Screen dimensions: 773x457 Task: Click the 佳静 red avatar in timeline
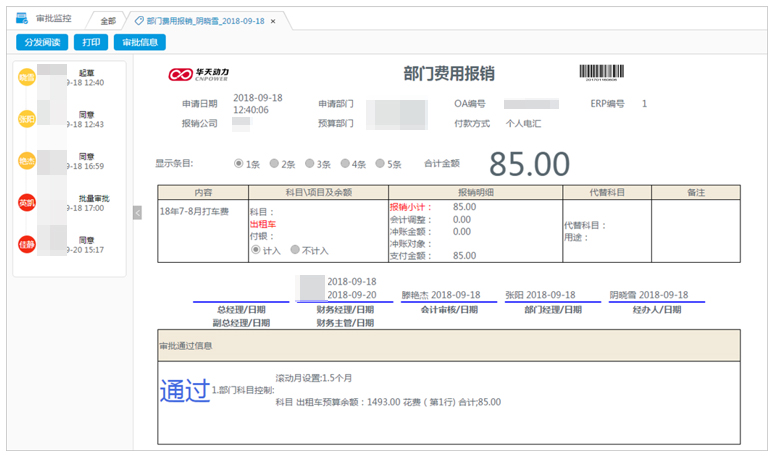(27, 245)
